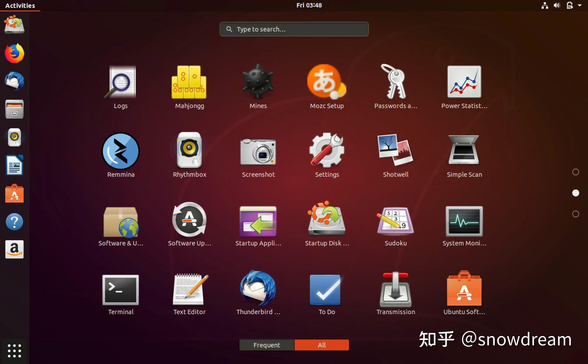Launch Rhythmbox from the app grid

click(x=189, y=155)
